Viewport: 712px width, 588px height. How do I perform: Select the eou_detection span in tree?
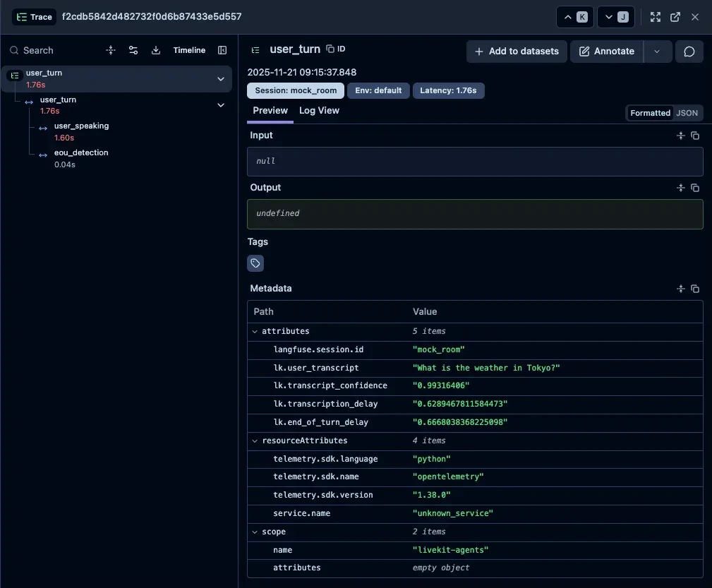(81, 152)
